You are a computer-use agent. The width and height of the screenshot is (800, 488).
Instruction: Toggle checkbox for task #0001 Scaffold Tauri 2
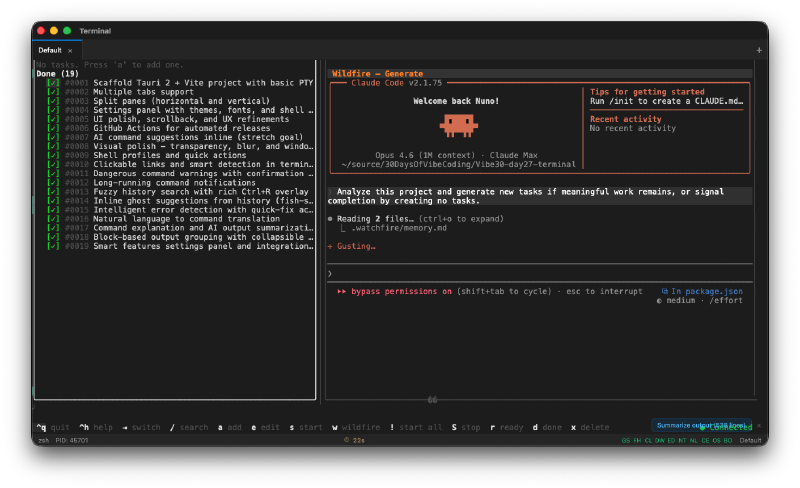click(x=53, y=83)
